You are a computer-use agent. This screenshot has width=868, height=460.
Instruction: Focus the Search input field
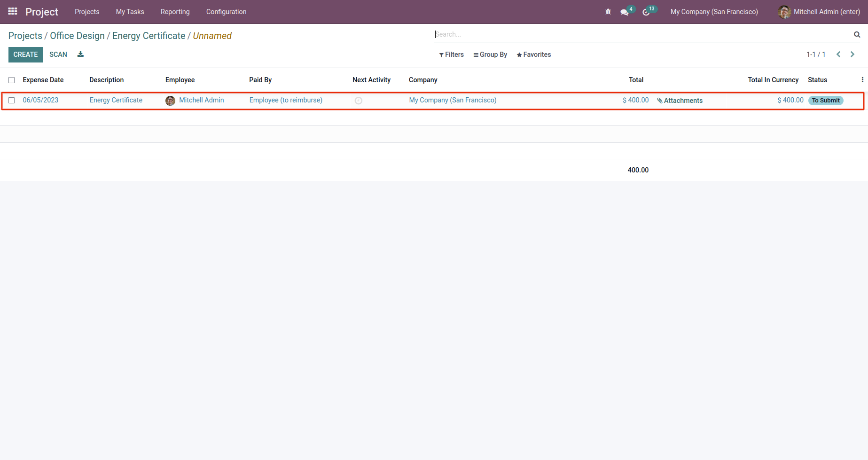(x=642, y=34)
